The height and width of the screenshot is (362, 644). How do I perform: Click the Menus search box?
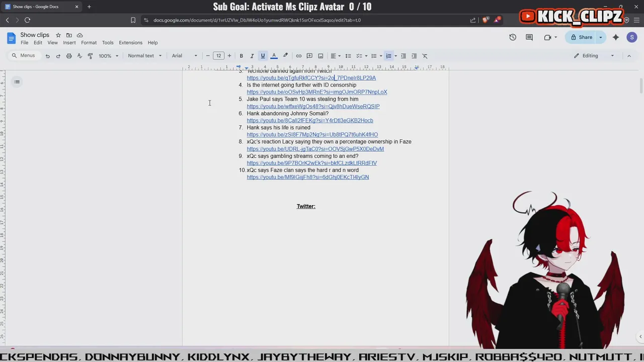pyautogui.click(x=24, y=56)
